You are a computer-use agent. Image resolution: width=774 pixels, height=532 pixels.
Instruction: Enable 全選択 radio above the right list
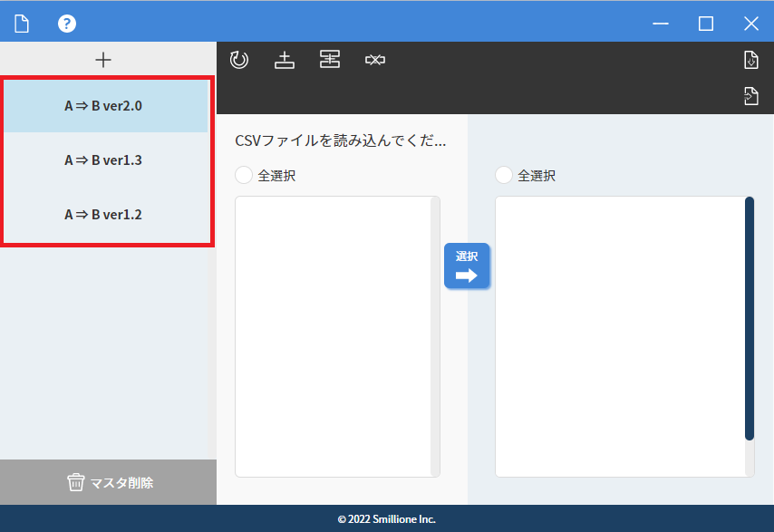point(504,175)
